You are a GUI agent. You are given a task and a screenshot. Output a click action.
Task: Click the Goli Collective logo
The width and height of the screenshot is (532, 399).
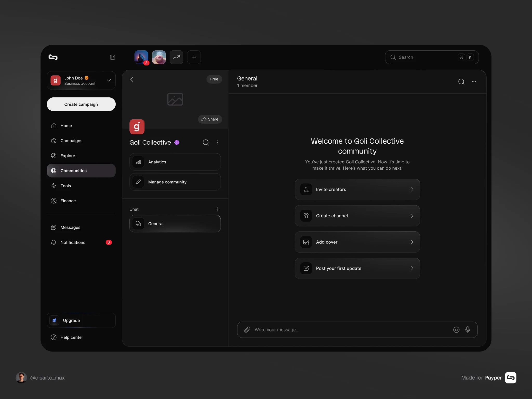pyautogui.click(x=137, y=127)
